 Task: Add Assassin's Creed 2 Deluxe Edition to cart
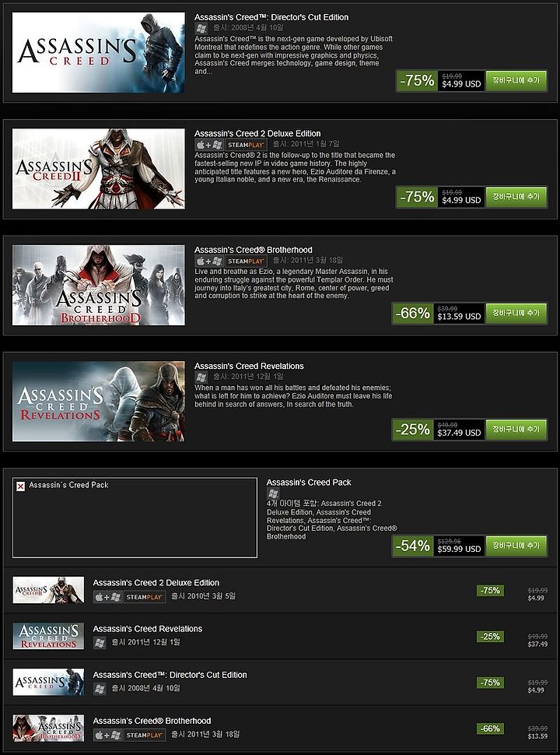coord(516,197)
